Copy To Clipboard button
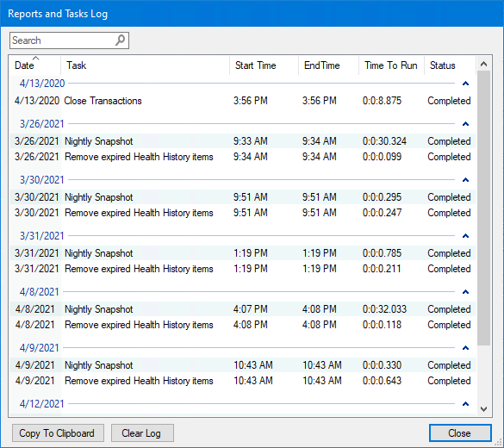 pyautogui.click(x=58, y=432)
